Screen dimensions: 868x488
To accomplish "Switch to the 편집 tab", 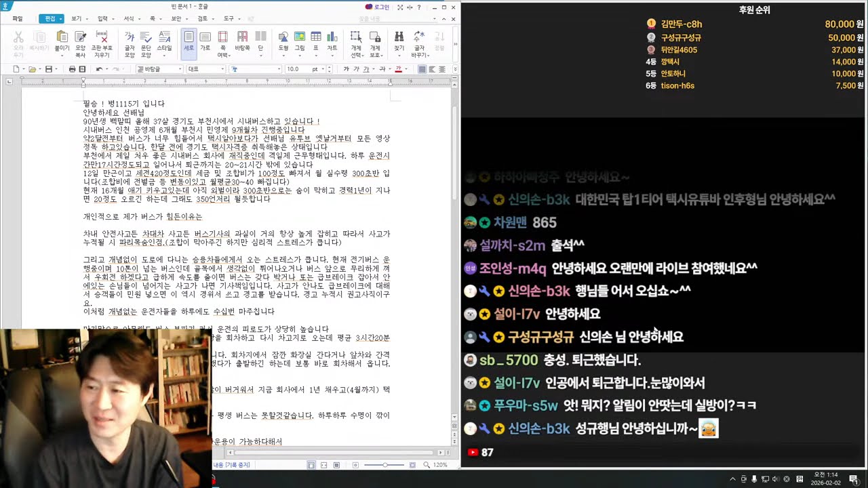I will coord(51,19).
